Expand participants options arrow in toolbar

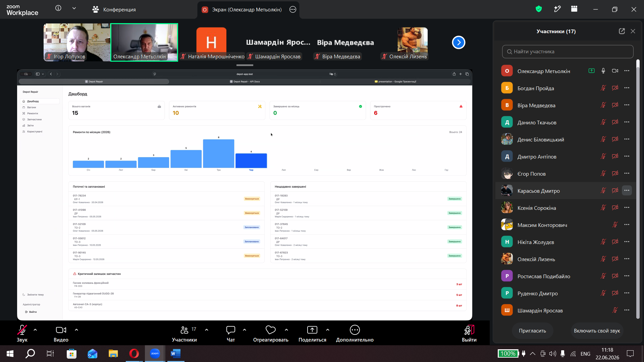coord(207,330)
